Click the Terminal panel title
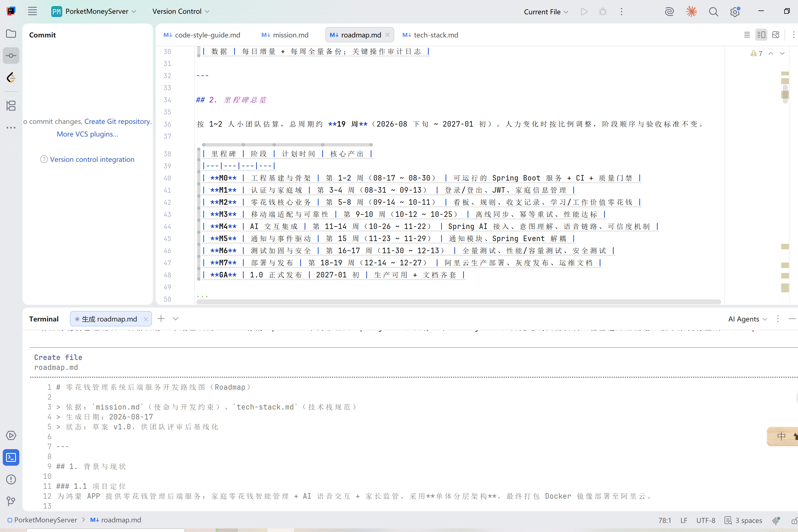 coord(44,319)
